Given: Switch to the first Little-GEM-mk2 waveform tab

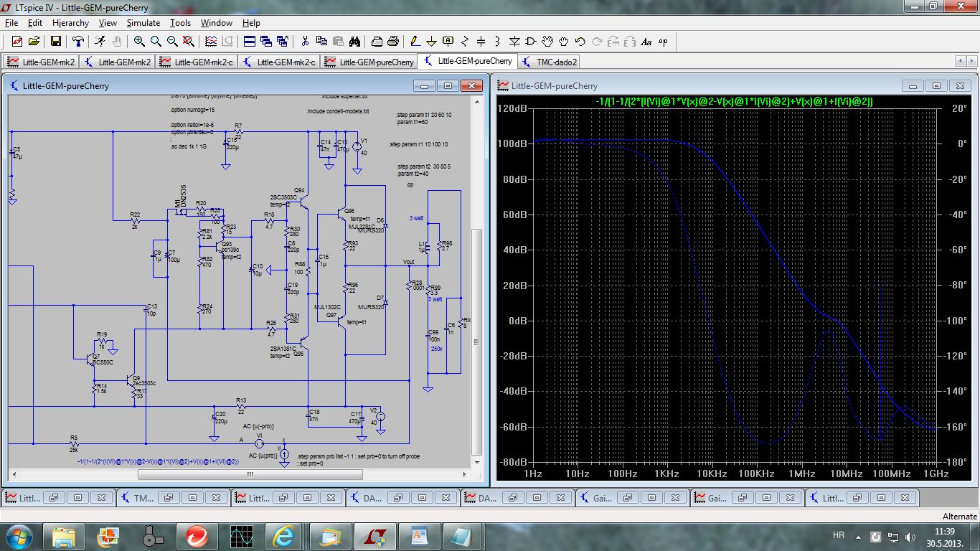Looking at the screenshot, I should click(x=41, y=62).
